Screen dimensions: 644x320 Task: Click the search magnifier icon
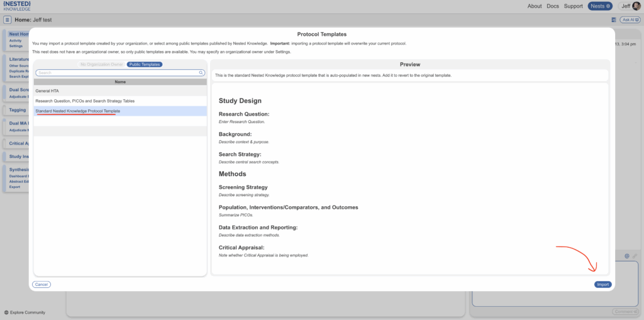pyautogui.click(x=201, y=73)
